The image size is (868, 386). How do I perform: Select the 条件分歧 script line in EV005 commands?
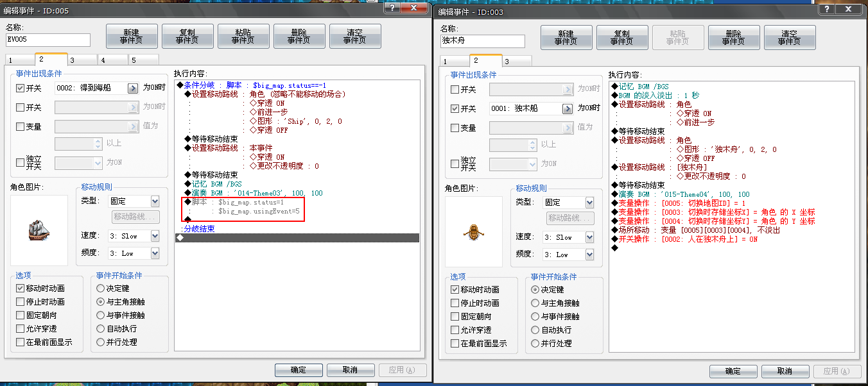[297, 85]
